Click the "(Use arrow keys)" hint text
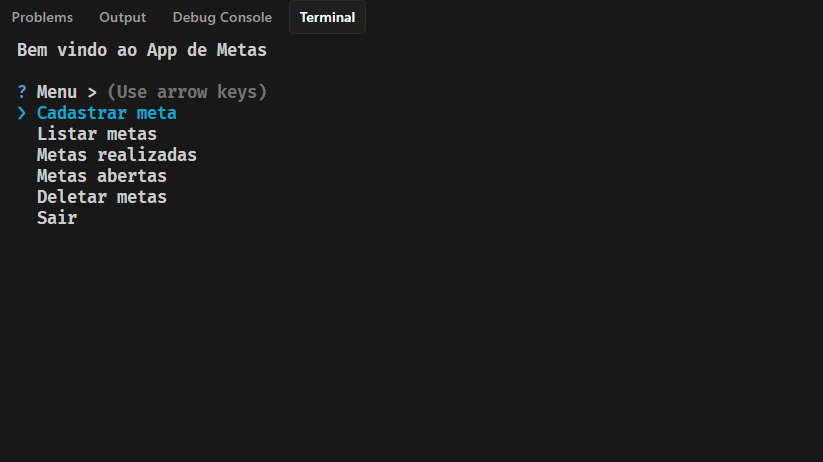Screen dimensions: 823x462 [x=187, y=92]
